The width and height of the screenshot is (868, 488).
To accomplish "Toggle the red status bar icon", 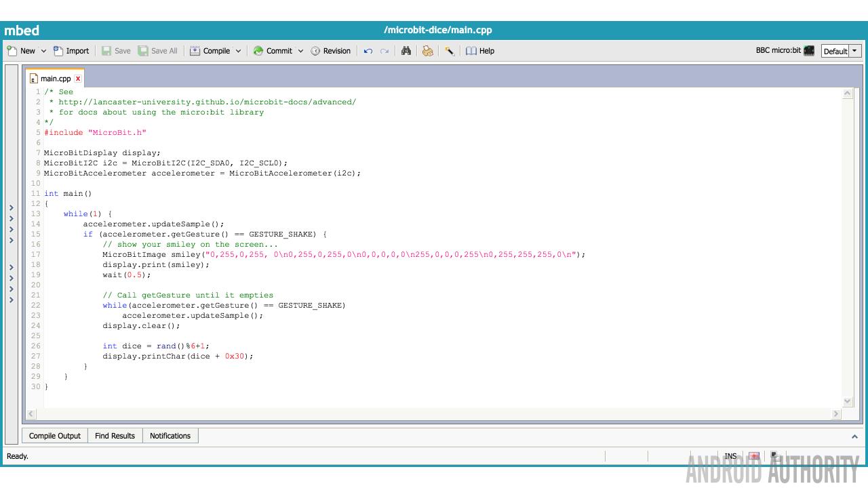I will coord(754,456).
